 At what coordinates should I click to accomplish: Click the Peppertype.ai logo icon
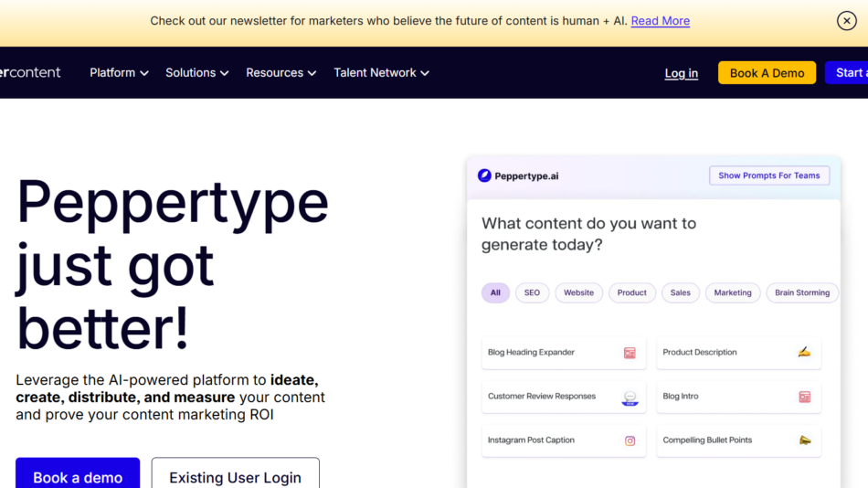484,175
